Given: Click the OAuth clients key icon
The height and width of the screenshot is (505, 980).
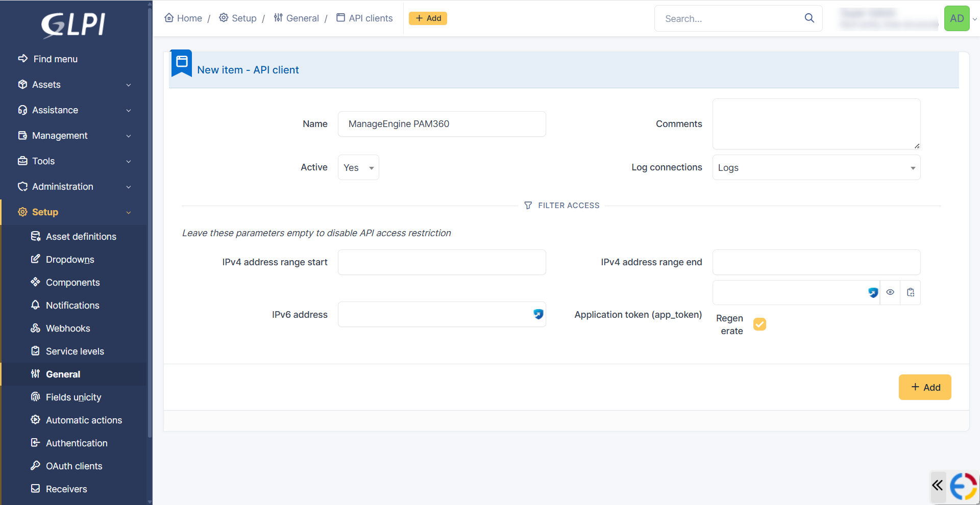Looking at the screenshot, I should tap(35, 465).
